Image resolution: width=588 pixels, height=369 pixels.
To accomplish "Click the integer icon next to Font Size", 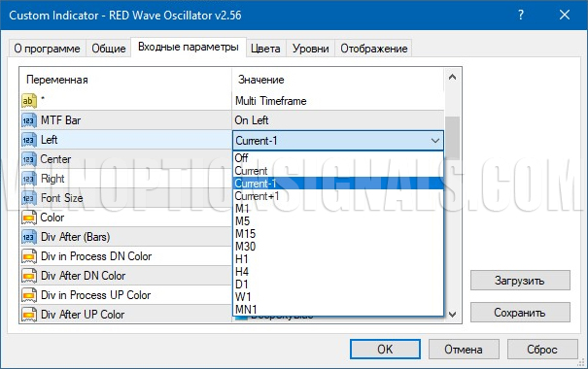I will (29, 198).
